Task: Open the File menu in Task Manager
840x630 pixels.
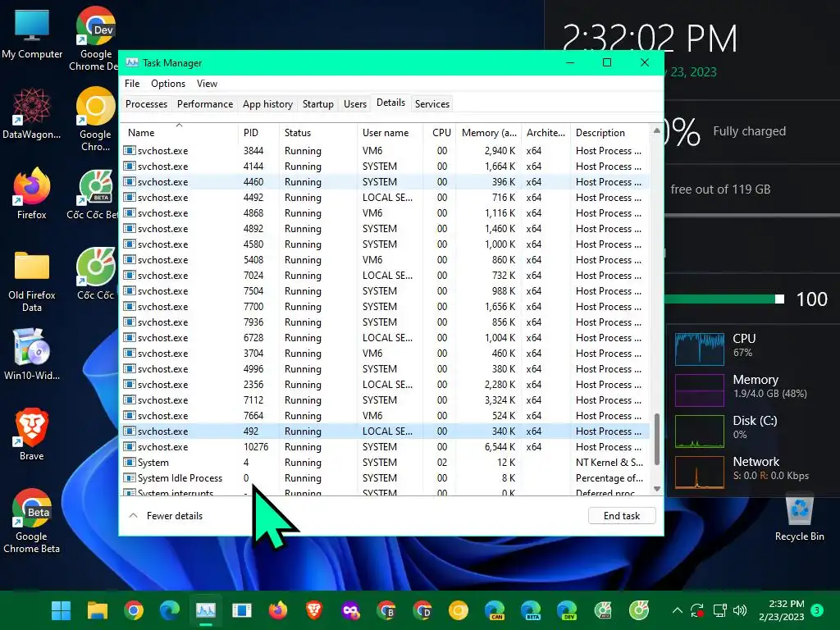Action: pos(132,84)
